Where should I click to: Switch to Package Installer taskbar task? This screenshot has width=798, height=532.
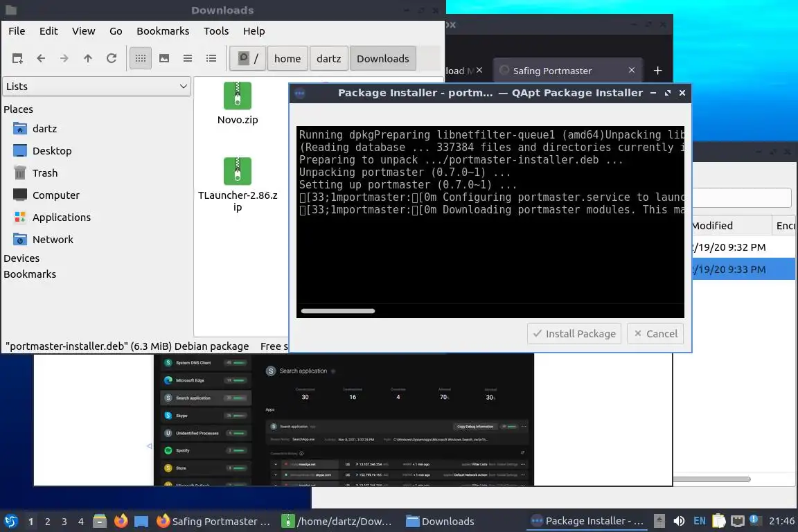(x=587, y=522)
